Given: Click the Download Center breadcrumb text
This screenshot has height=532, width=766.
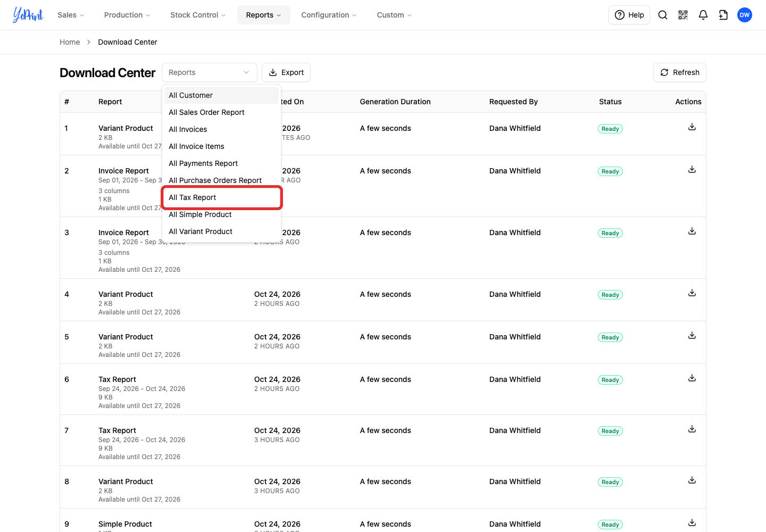Looking at the screenshot, I should coord(128,42).
